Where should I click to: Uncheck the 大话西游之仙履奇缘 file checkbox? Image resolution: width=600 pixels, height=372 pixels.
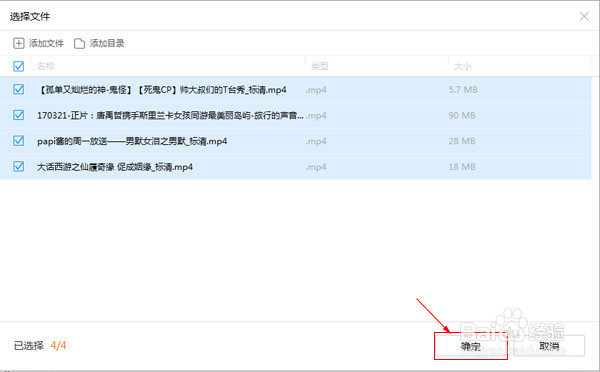18,166
